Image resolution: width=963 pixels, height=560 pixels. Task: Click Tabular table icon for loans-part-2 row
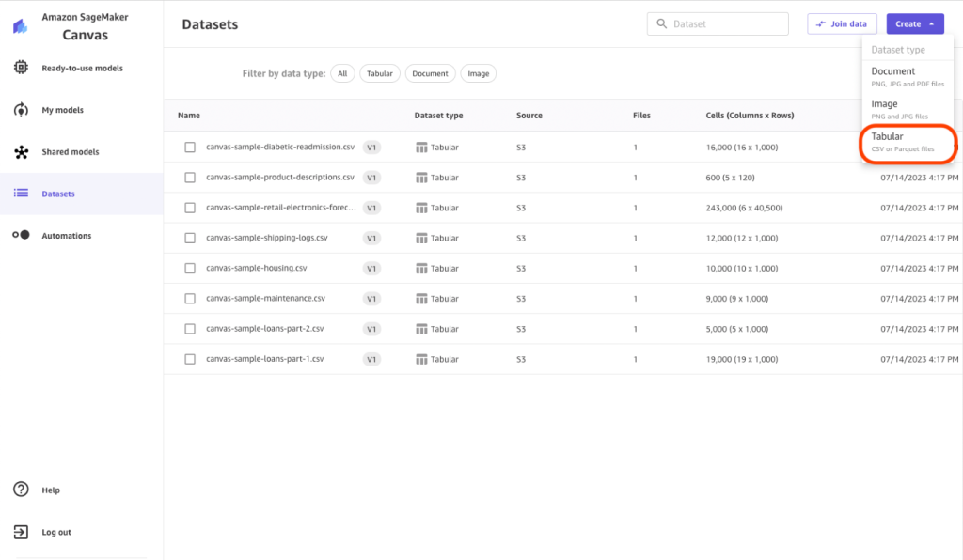[421, 329]
